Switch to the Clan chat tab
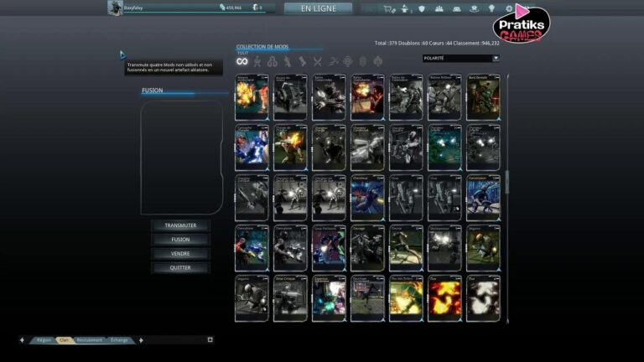The width and height of the screenshot is (644, 362). [x=64, y=340]
